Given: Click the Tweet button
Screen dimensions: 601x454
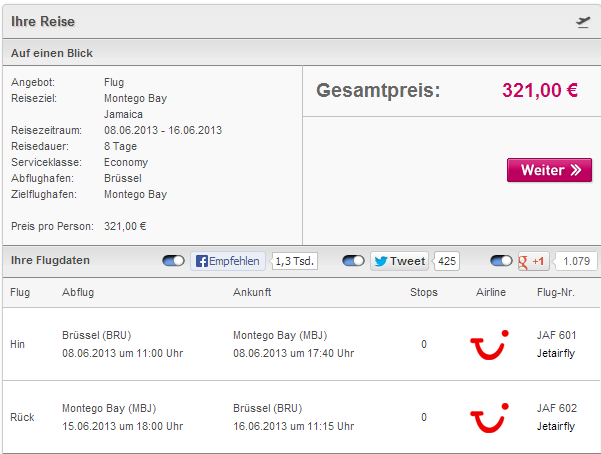Looking at the screenshot, I should click(399, 261).
